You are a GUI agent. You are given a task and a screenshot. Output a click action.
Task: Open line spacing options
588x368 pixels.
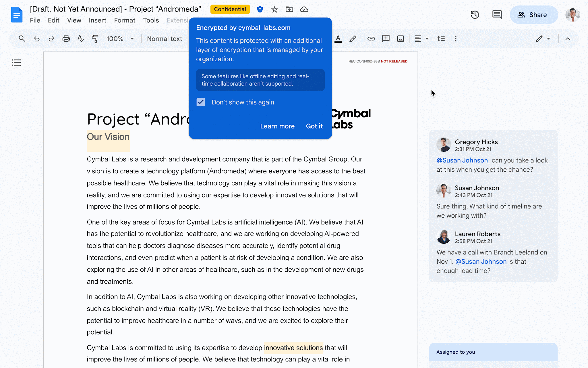441,39
